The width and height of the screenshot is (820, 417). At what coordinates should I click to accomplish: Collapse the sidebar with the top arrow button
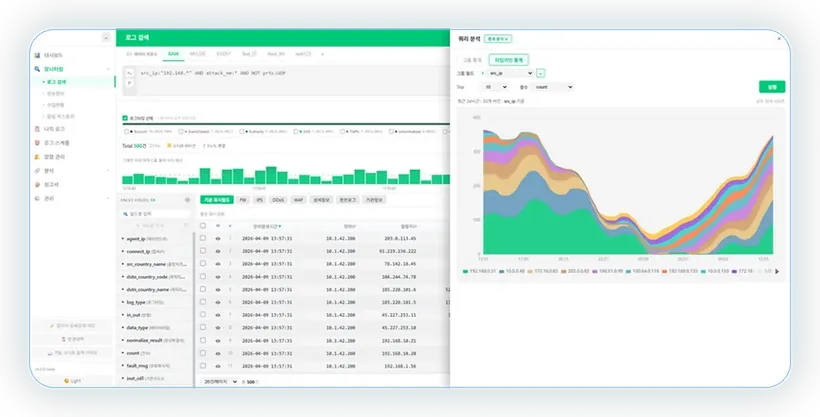point(106,38)
